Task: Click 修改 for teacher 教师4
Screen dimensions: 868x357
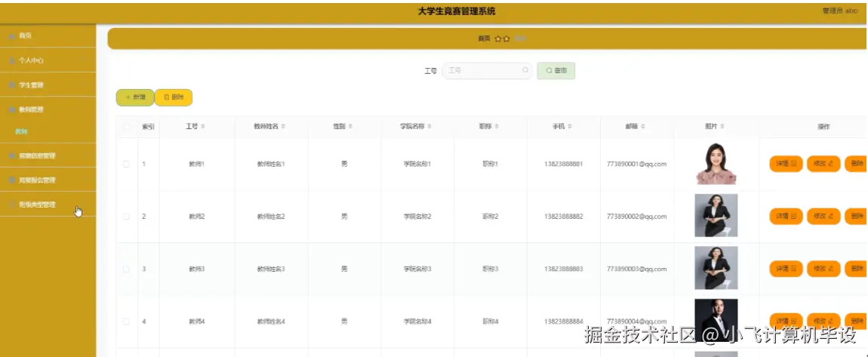Action: (823, 321)
